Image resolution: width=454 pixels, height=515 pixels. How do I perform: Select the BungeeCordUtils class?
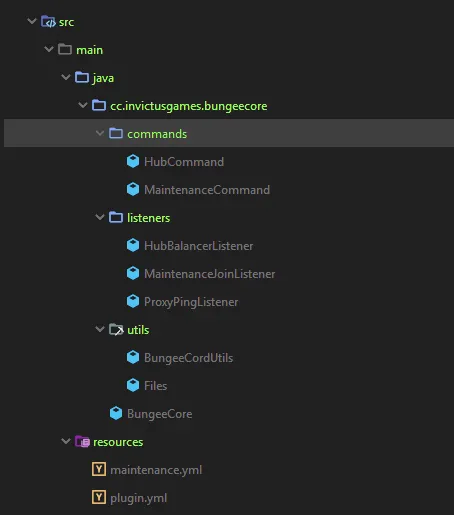188,358
